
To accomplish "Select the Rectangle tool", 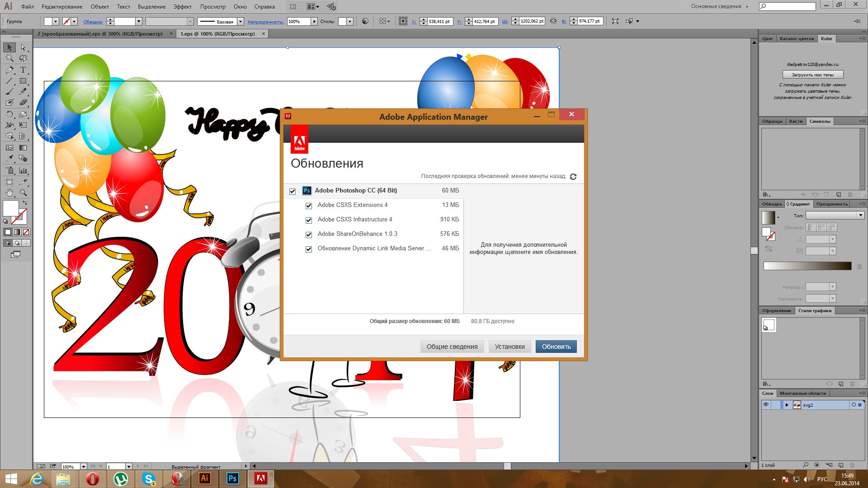I will pyautogui.click(x=23, y=81).
